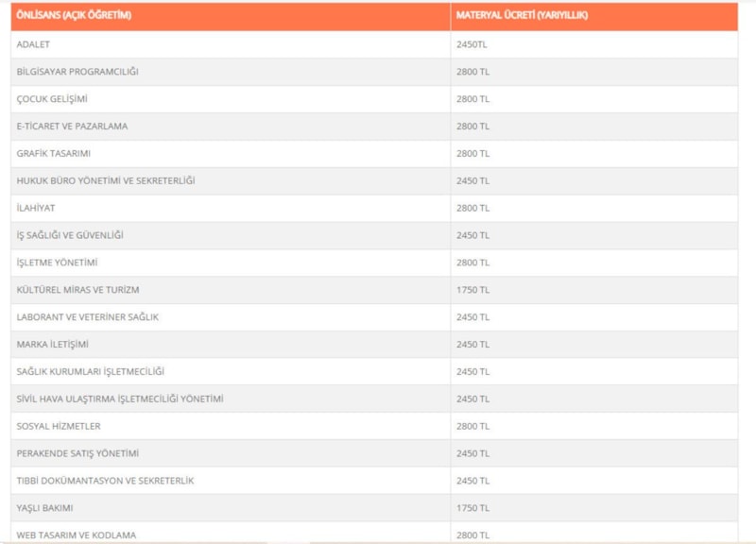Click the ÖNLİSANS (AÇIK ÖĞRETİM) column header

pos(74,16)
